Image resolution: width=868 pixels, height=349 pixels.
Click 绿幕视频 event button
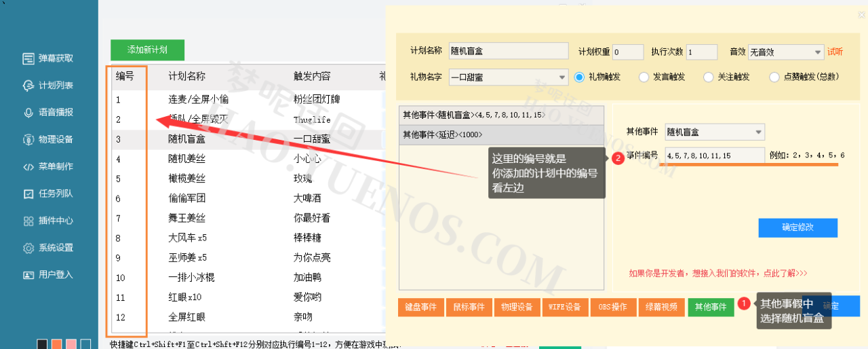point(661,307)
